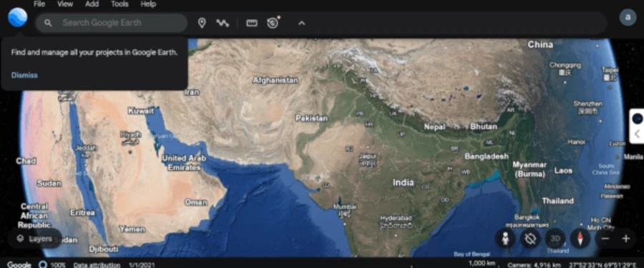Open the measure ruler tool
Screen dimensions: 644x268
tap(252, 23)
